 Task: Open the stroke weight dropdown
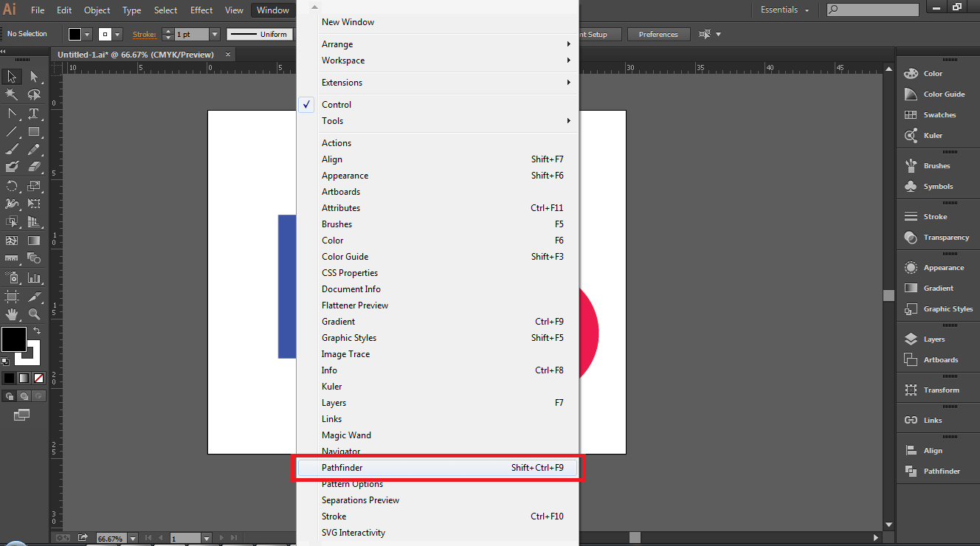pyautogui.click(x=214, y=34)
